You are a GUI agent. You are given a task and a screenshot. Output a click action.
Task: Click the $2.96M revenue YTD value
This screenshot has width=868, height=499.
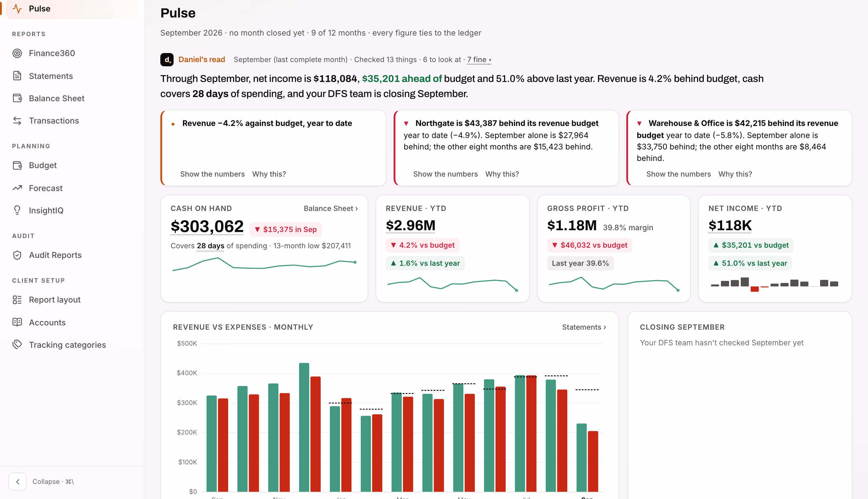click(x=410, y=225)
